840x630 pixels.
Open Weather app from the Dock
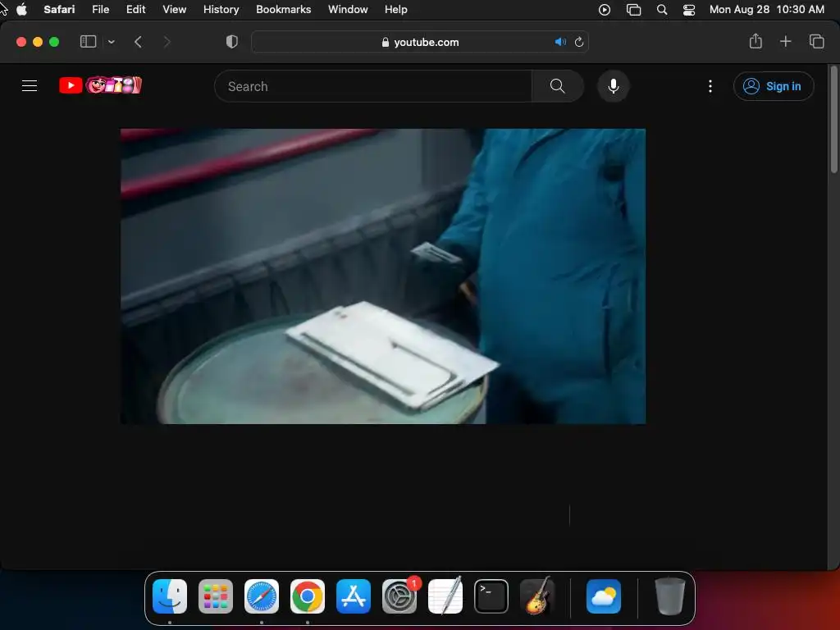click(604, 596)
